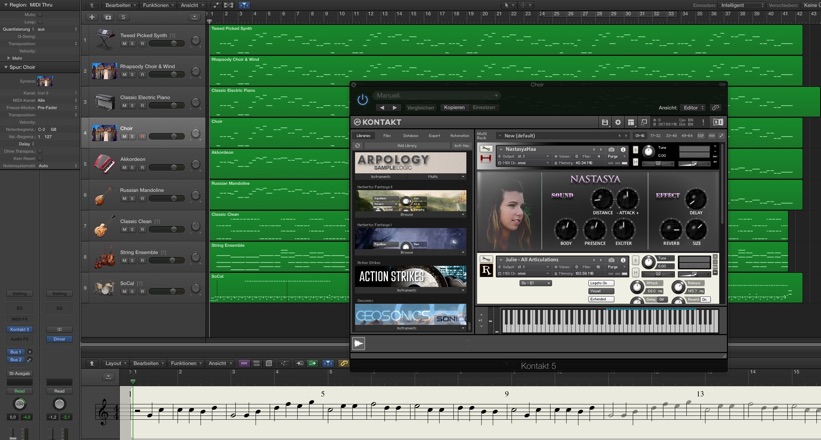The width and height of the screenshot is (821, 440).
Task: Click Purge button on NastasyaHaa instrument
Action: pyautogui.click(x=613, y=157)
